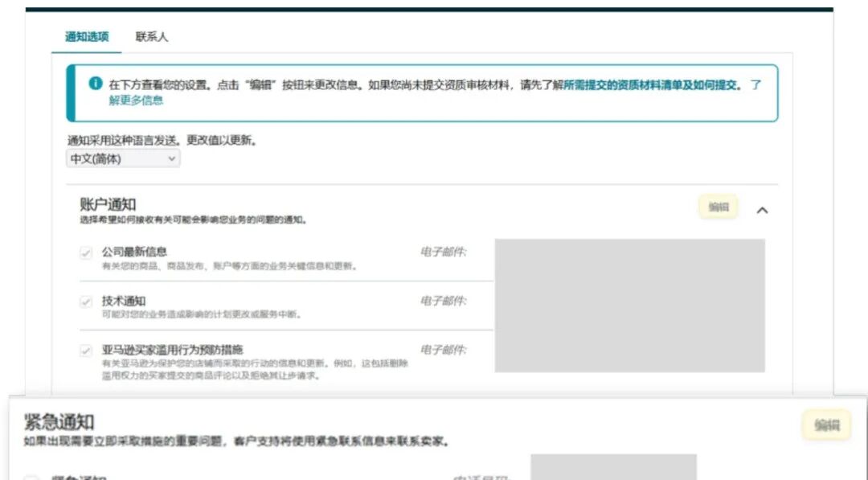Collapse the 账户通知 section chevron

[x=762, y=208]
